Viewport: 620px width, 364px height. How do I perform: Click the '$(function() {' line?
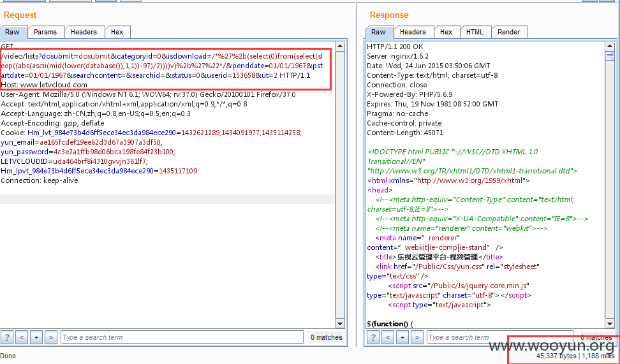click(390, 324)
